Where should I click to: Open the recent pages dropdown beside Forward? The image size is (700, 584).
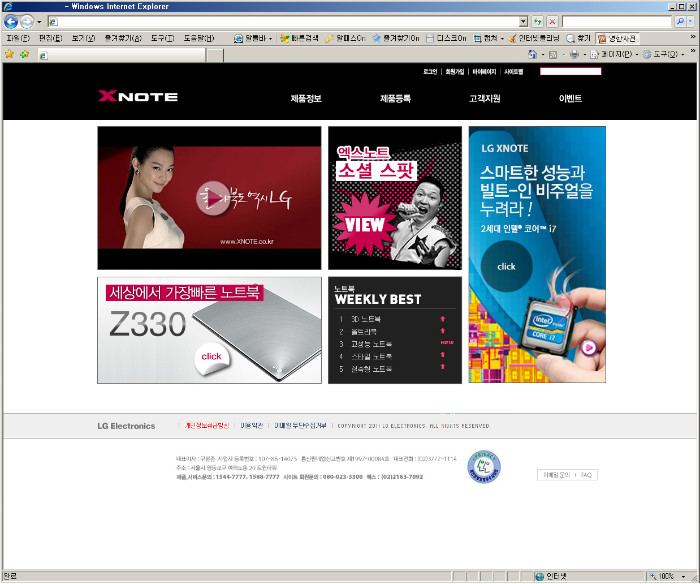pos(39,22)
